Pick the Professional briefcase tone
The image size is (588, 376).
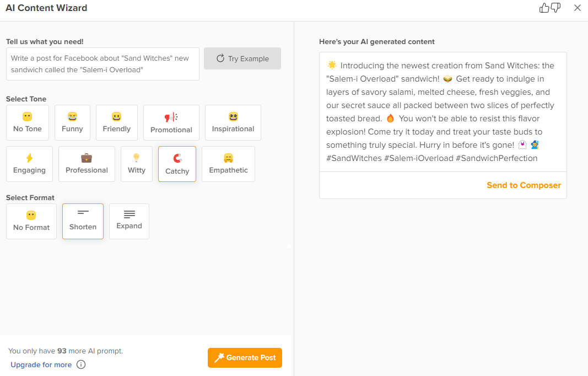[87, 163]
